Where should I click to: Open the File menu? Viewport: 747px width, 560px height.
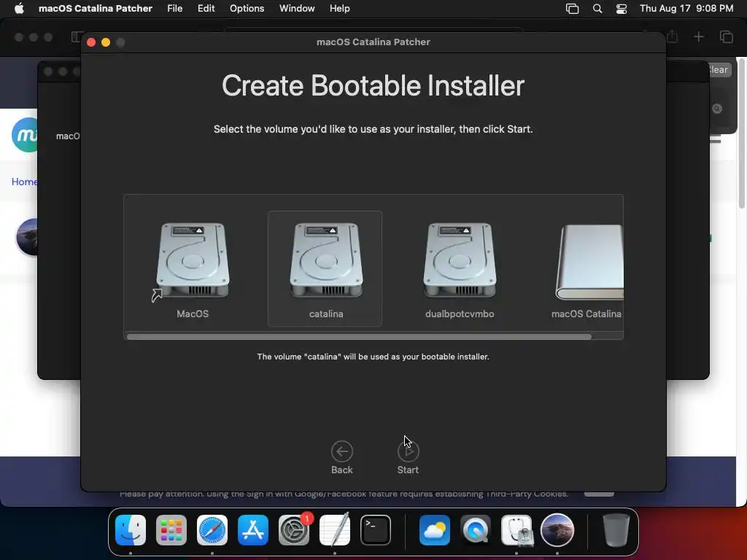tap(175, 8)
